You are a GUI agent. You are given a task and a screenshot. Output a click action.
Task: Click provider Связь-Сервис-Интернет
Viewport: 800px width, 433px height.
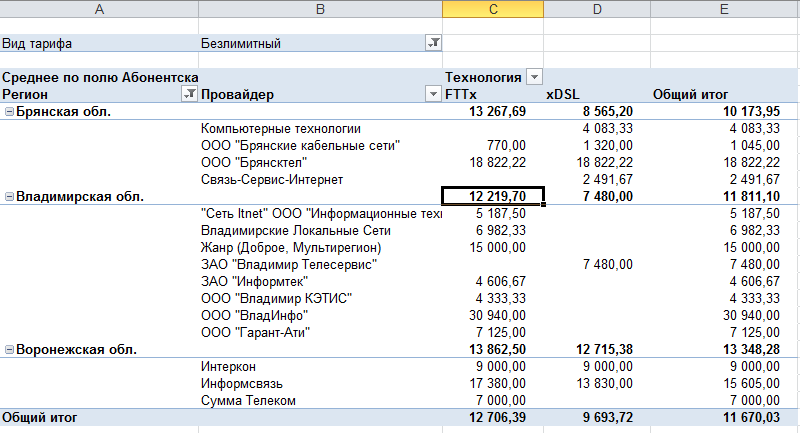coord(271,180)
